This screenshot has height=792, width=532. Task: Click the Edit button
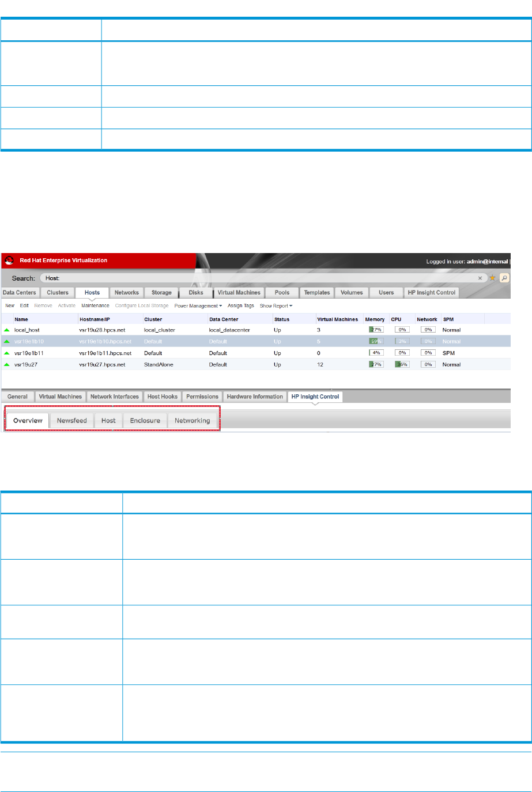pos(24,306)
